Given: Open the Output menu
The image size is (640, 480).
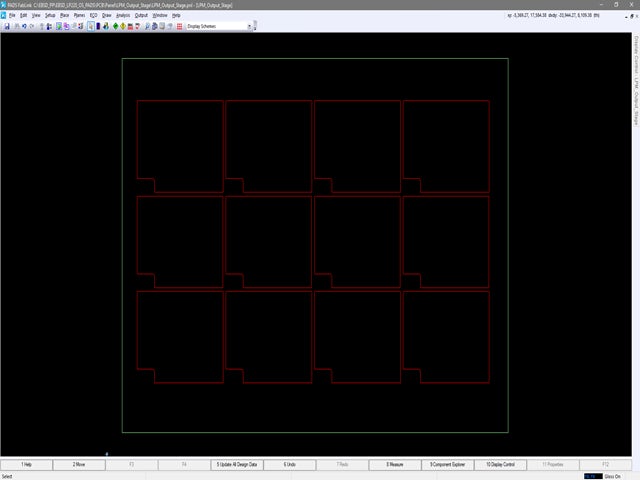Looking at the screenshot, I should pos(142,16).
